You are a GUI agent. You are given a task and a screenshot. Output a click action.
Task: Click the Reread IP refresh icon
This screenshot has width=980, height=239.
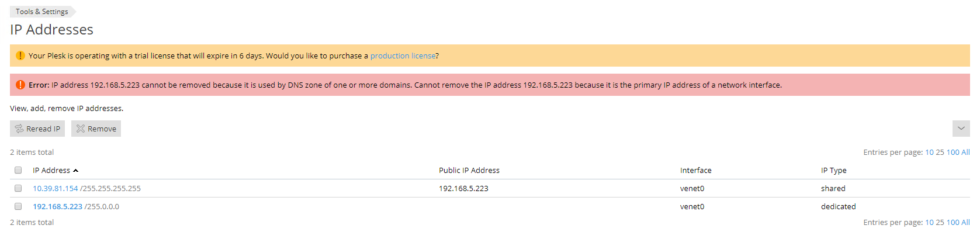[19, 129]
